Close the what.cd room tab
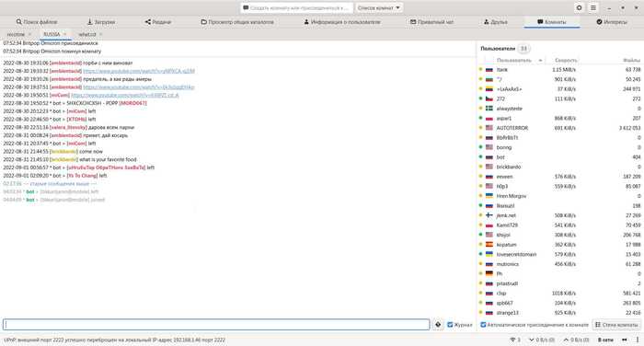This screenshot has width=644, height=346. pos(100,34)
